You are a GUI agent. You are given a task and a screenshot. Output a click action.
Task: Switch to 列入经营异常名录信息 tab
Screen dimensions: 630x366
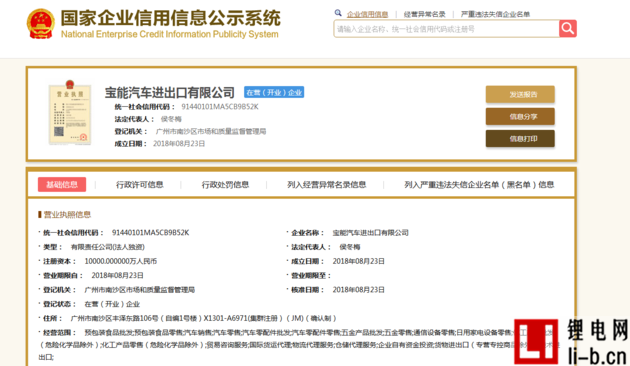pos(326,184)
